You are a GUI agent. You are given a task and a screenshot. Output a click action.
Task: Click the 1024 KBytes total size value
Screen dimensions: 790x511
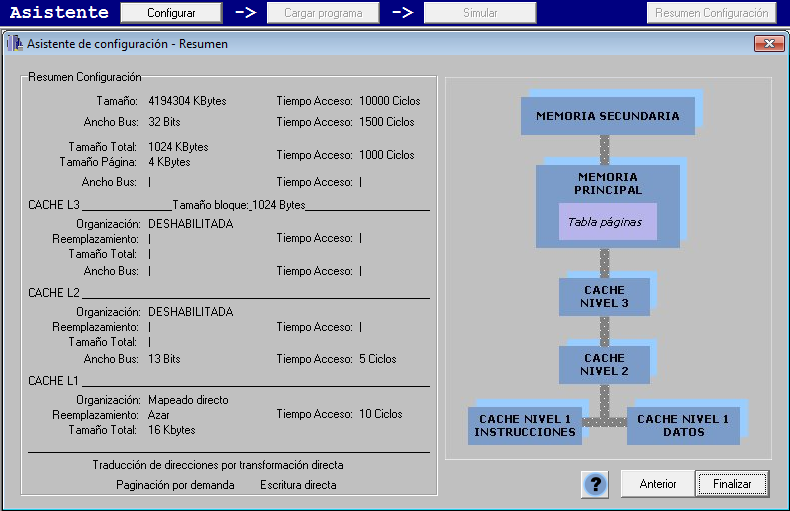coord(178,147)
